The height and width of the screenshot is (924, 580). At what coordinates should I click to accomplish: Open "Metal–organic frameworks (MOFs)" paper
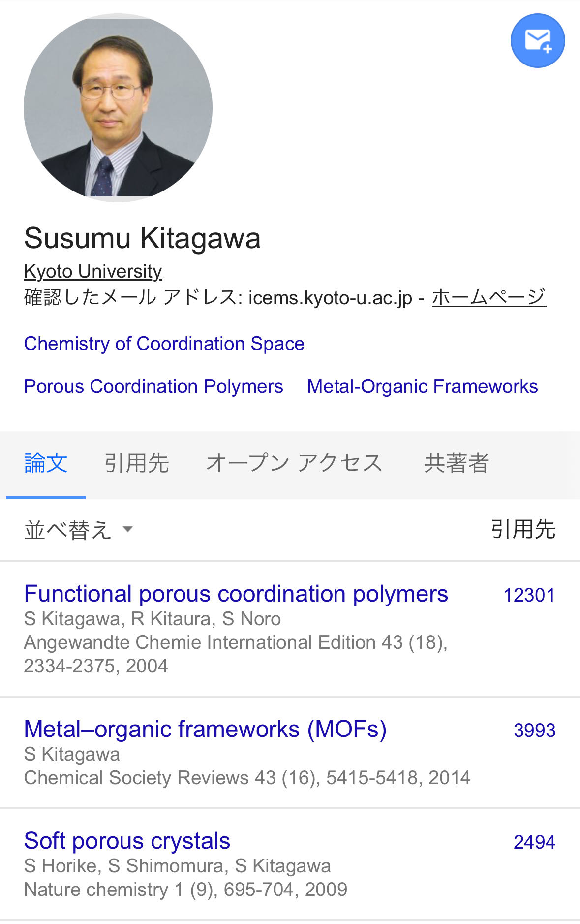205,729
